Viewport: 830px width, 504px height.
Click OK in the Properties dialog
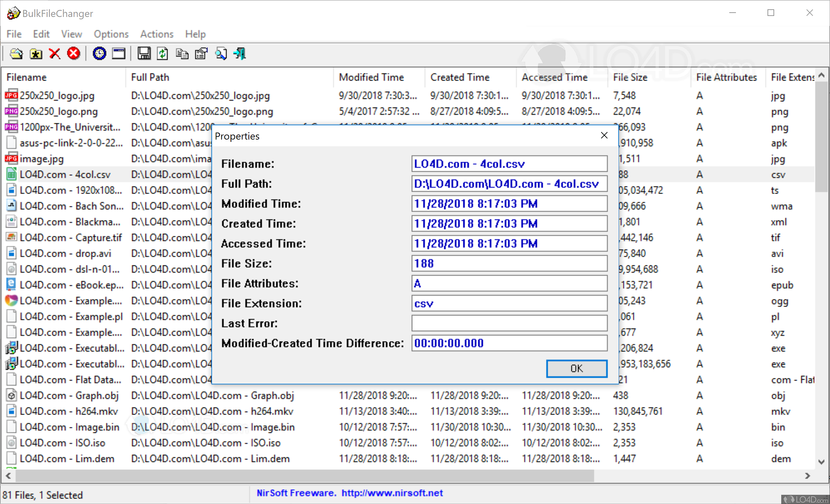coord(577,369)
